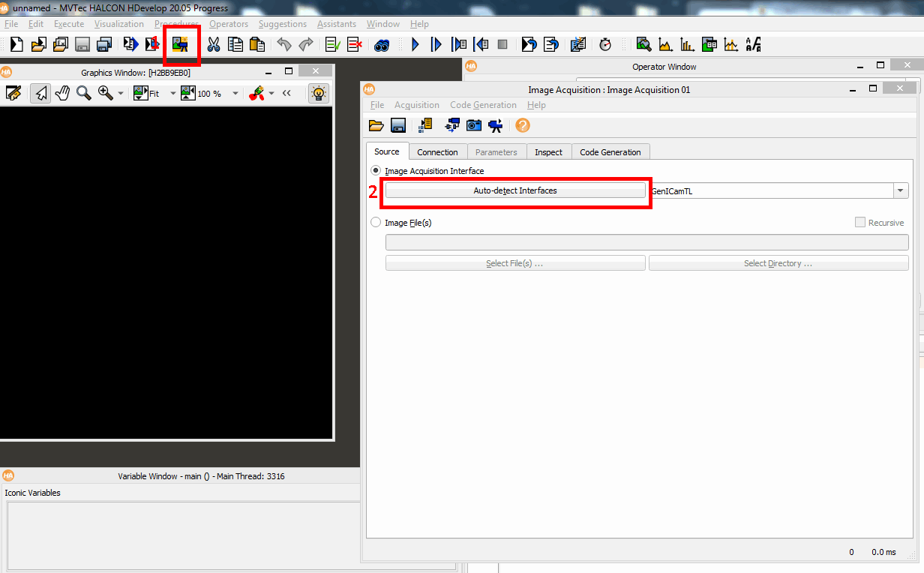Toggle the Recursive checkbox

click(x=860, y=223)
